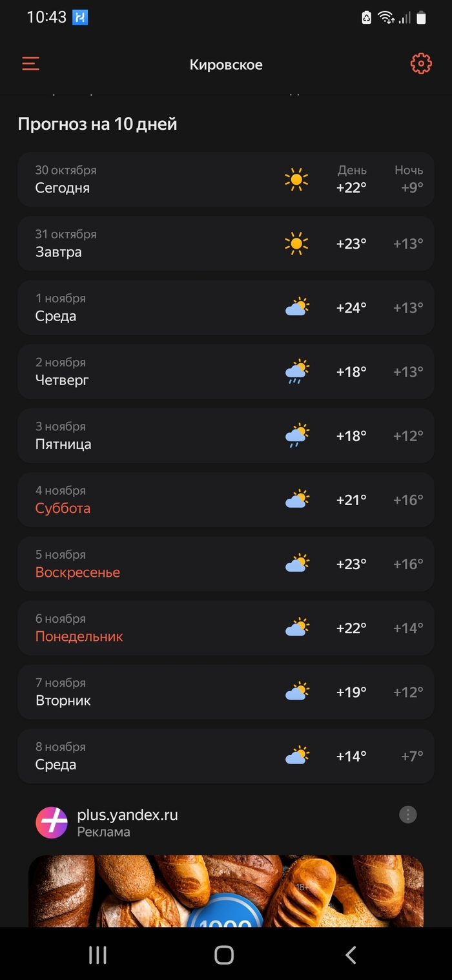Image resolution: width=452 pixels, height=980 pixels.
Task: Tap the sunny icon for today
Action: (296, 179)
